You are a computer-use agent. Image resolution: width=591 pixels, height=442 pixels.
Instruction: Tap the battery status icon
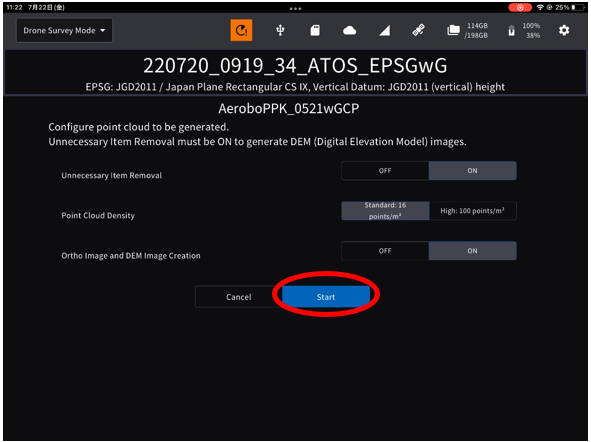click(511, 31)
